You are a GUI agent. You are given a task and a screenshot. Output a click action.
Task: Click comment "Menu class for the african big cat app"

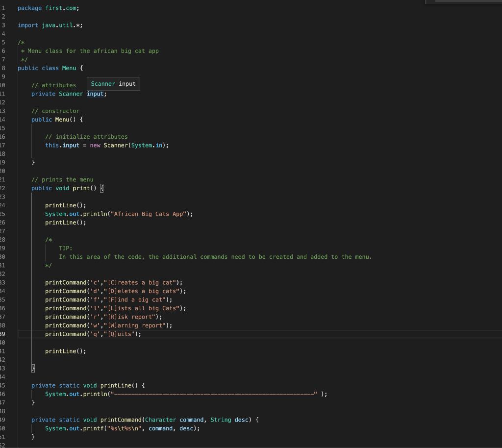[93, 51]
